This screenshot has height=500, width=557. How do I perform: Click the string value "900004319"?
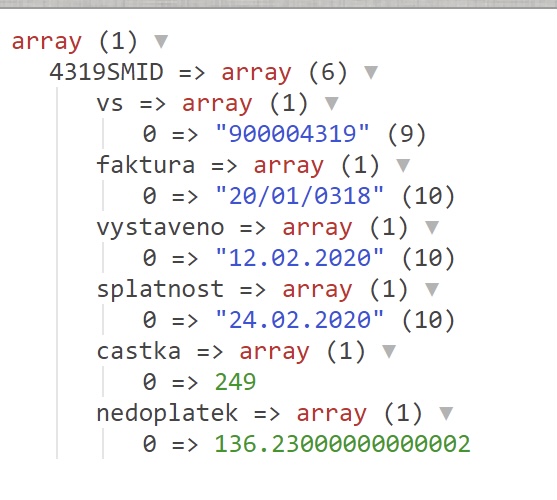[292, 134]
